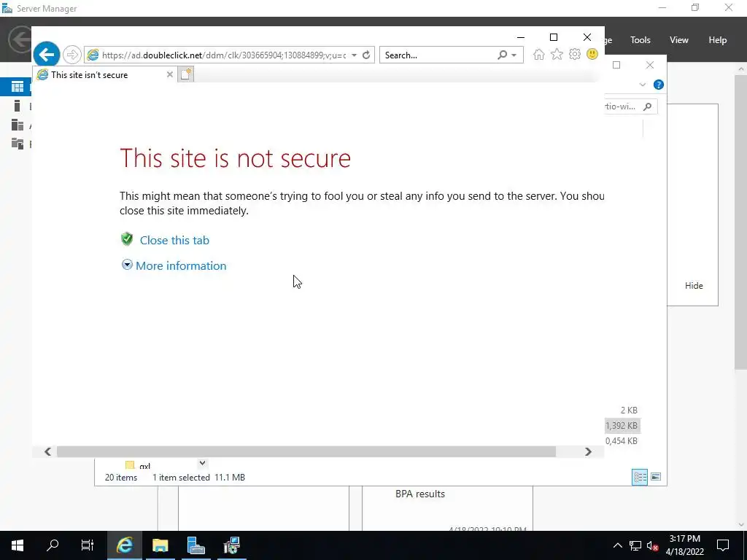Open Server Manager from the taskbar
Image resolution: width=747 pixels, height=560 pixels.
coord(196,545)
